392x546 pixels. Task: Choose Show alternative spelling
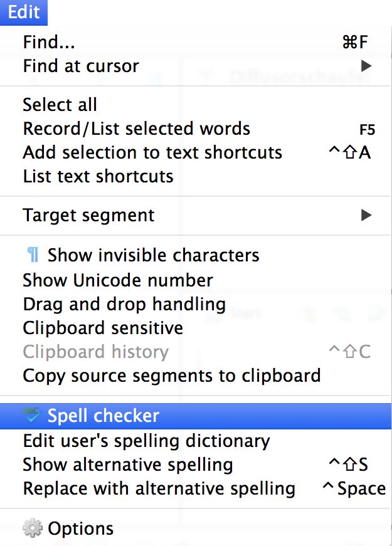click(x=128, y=465)
